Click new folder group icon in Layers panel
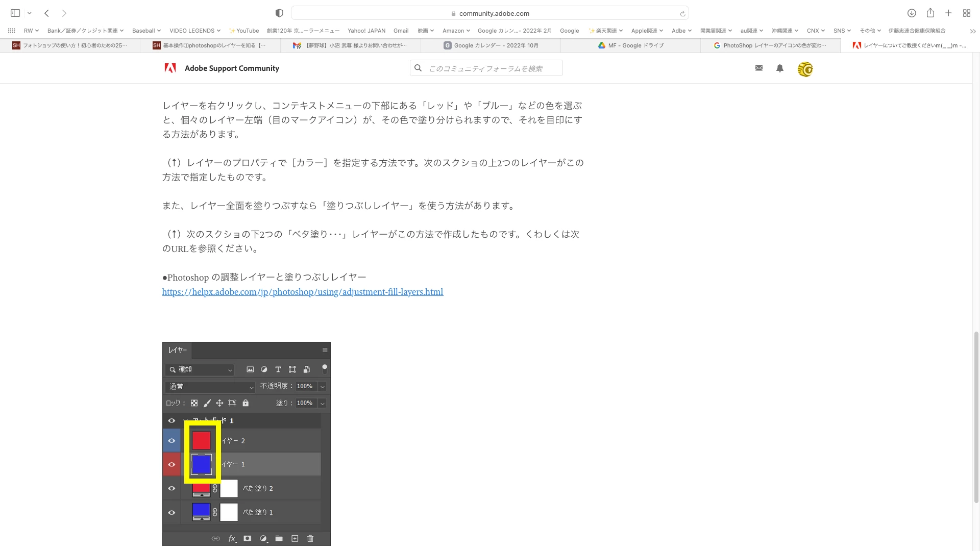 click(279, 538)
